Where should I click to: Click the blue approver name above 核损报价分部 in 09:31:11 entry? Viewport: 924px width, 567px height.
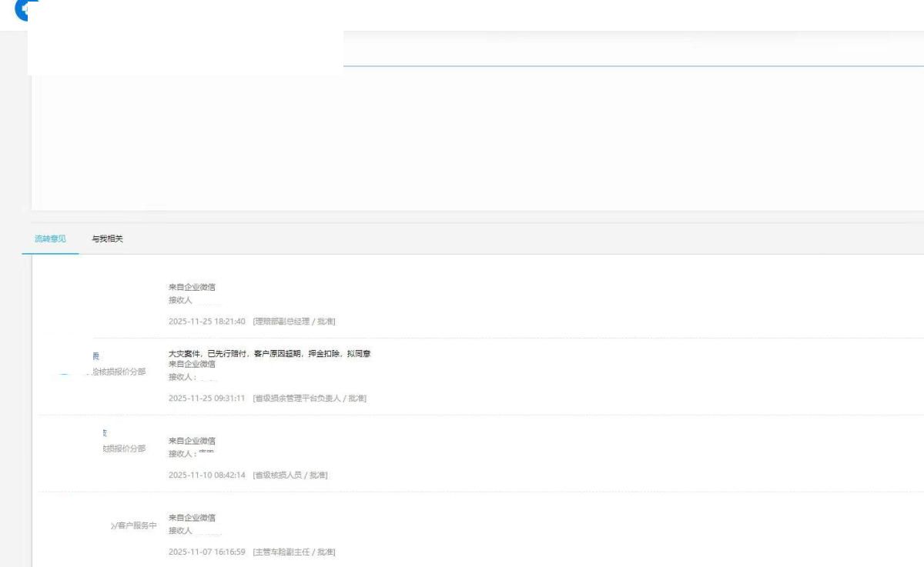pos(96,355)
